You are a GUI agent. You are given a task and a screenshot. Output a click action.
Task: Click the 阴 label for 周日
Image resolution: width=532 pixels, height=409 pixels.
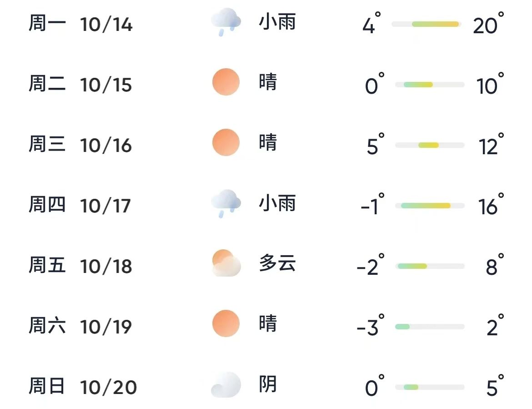click(x=268, y=384)
